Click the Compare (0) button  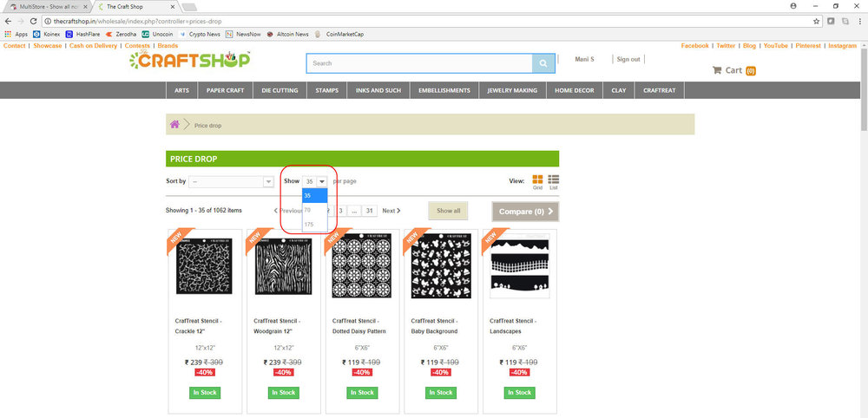[525, 212]
